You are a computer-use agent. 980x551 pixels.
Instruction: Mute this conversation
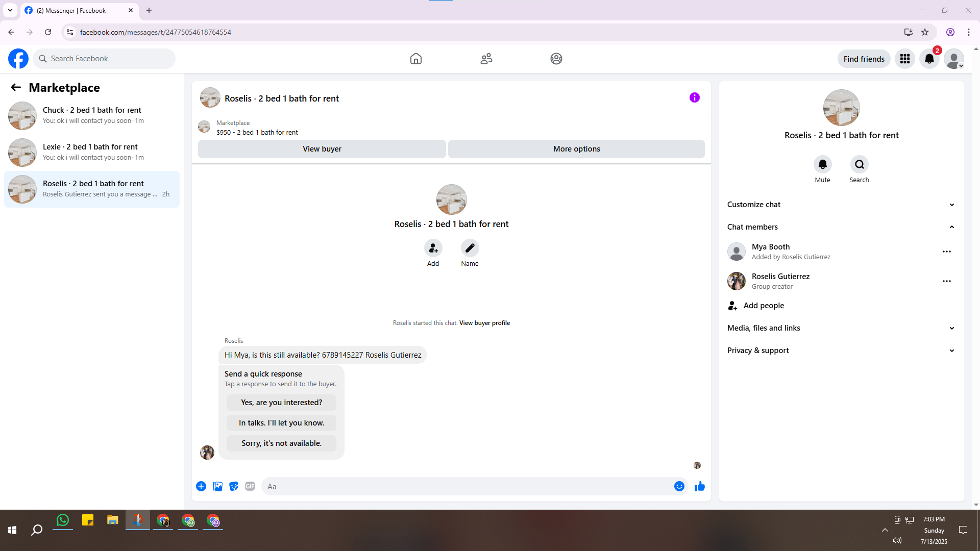pyautogui.click(x=822, y=164)
